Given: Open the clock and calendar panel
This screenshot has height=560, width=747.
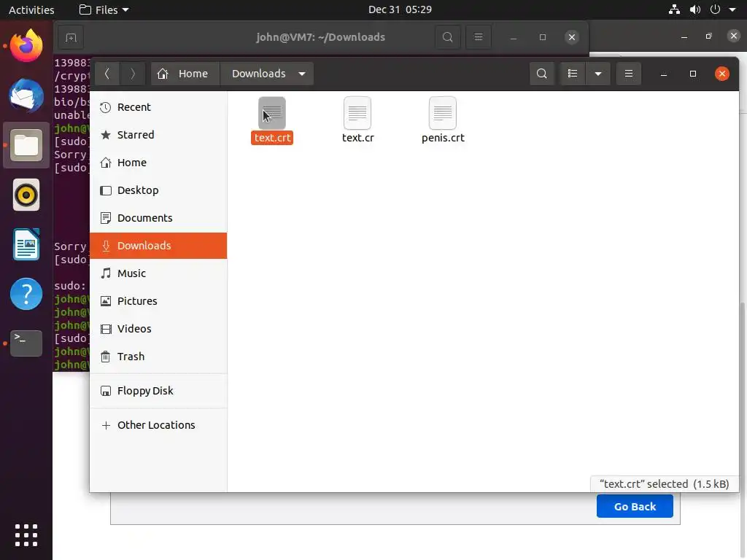Looking at the screenshot, I should point(400,9).
